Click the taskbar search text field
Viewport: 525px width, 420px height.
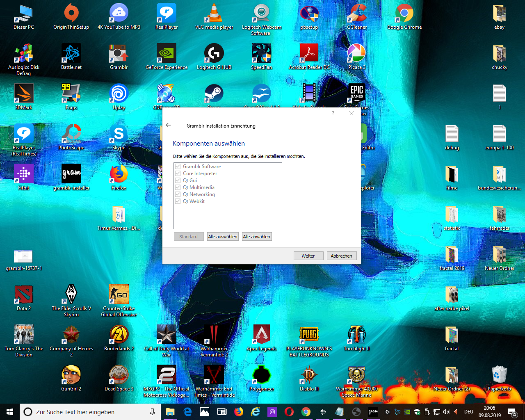pyautogui.click(x=90, y=412)
